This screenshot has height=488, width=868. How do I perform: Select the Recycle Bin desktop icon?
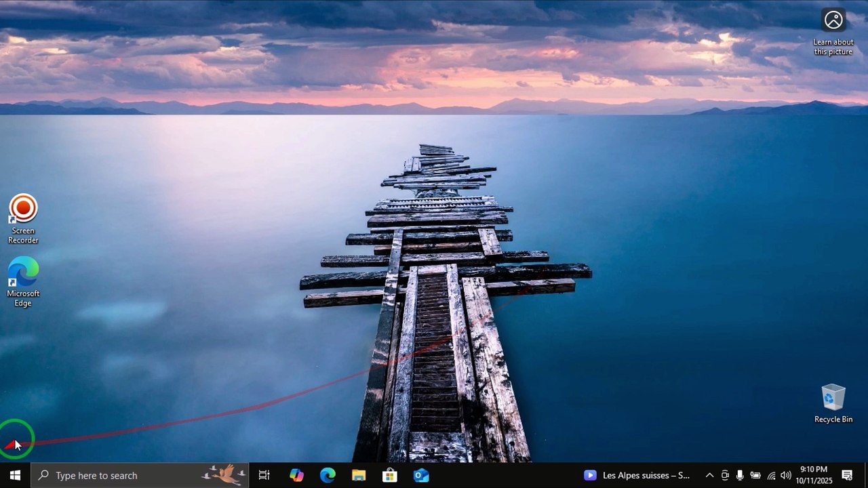point(833,404)
